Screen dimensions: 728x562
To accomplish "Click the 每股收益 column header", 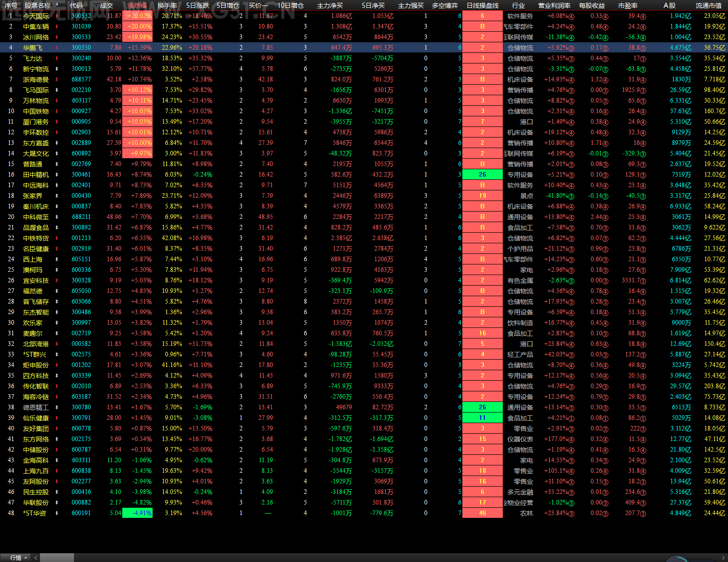I will coord(592,6).
